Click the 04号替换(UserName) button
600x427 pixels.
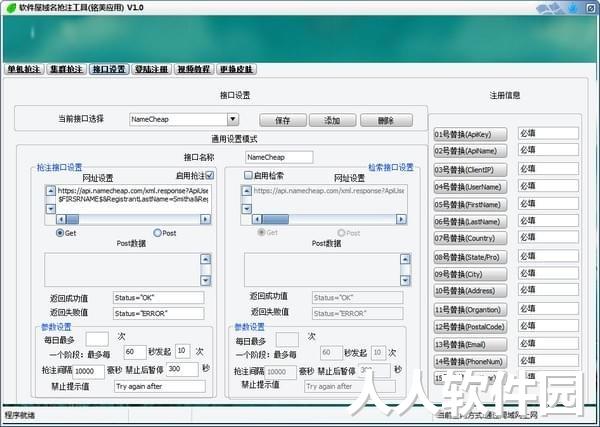[470, 187]
